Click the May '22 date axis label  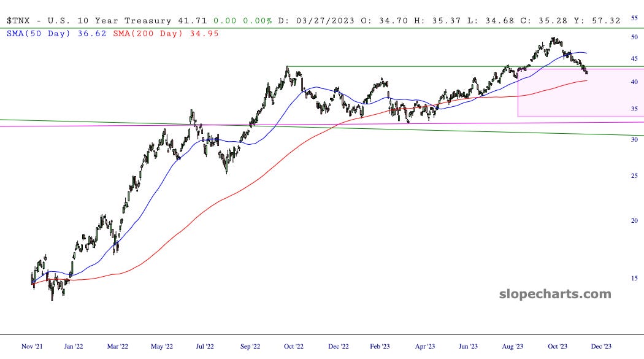pyautogui.click(x=162, y=346)
